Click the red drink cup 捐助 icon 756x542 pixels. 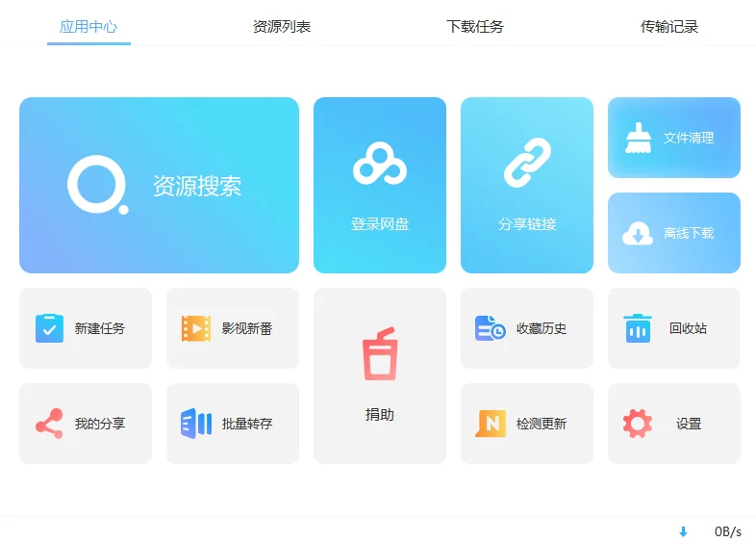point(380,353)
